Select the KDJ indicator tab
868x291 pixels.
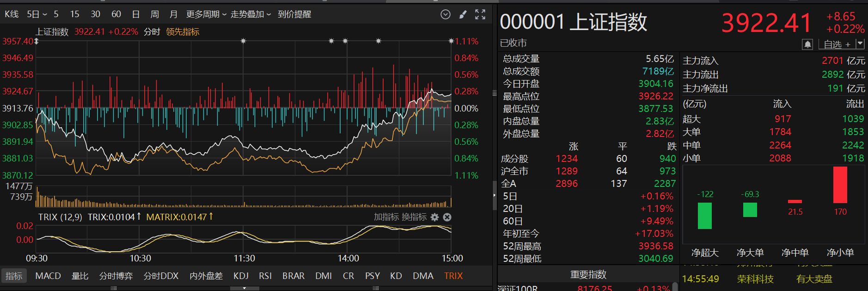[x=241, y=276]
